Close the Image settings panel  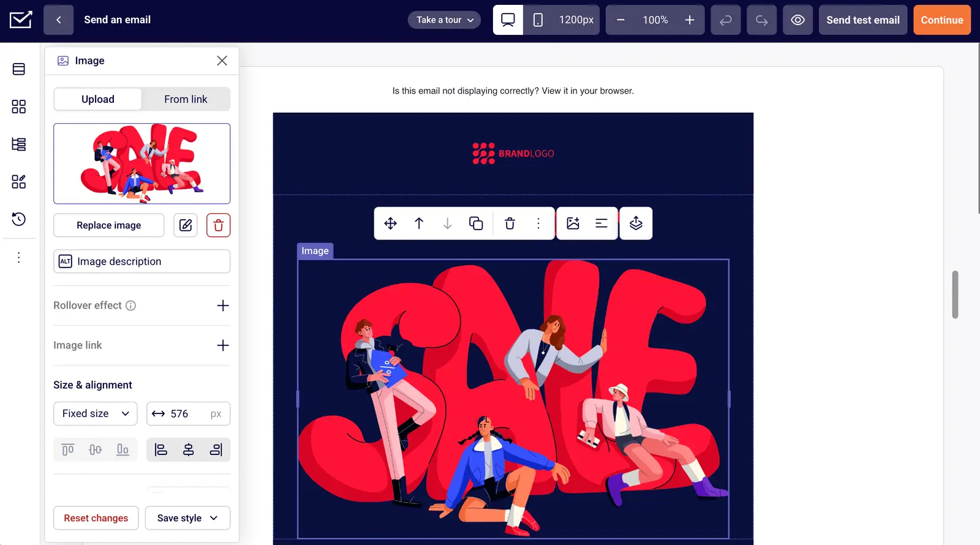222,61
